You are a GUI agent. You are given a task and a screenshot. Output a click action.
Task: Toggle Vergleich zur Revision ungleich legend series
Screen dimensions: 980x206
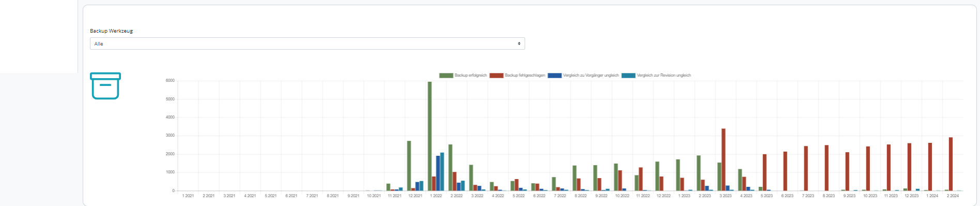click(x=656, y=76)
